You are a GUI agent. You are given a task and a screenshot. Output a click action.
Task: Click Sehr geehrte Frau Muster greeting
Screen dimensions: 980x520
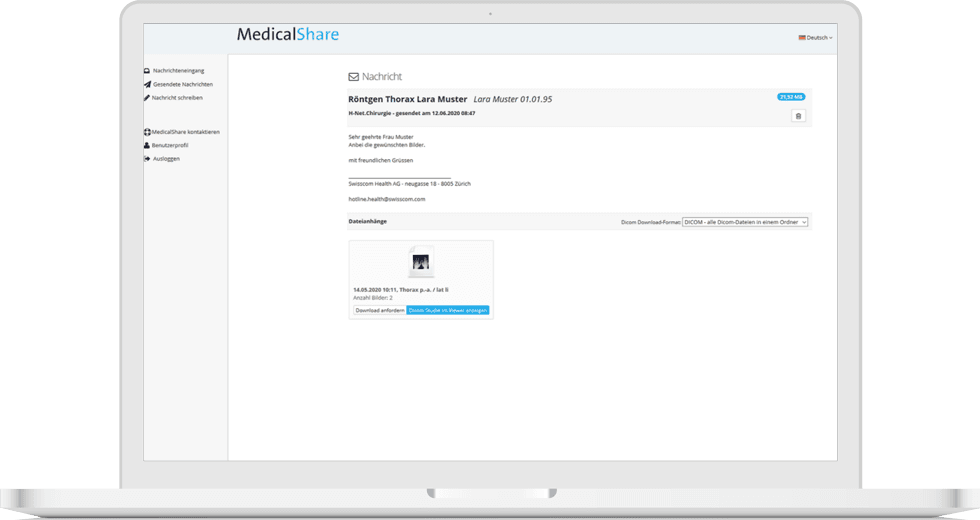[x=381, y=137]
